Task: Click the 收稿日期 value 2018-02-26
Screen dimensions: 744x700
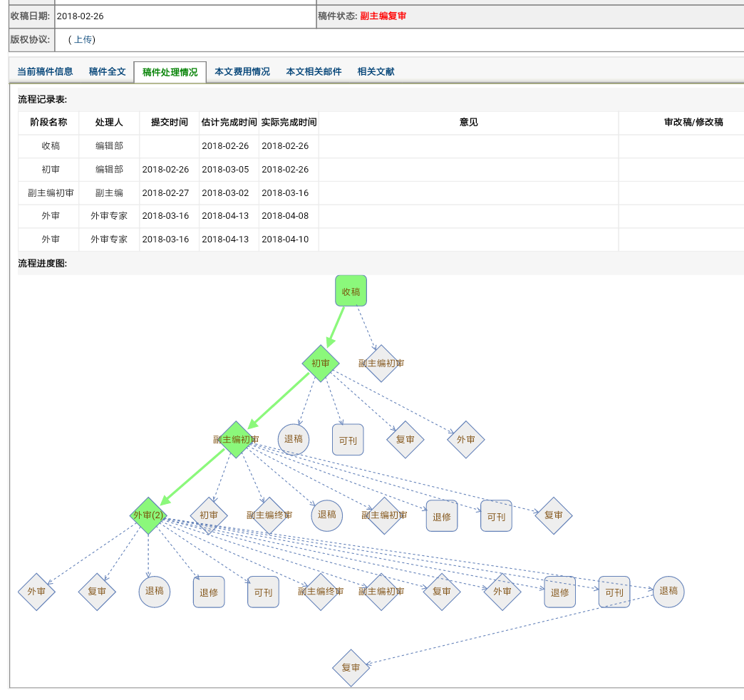Action: tap(81, 16)
